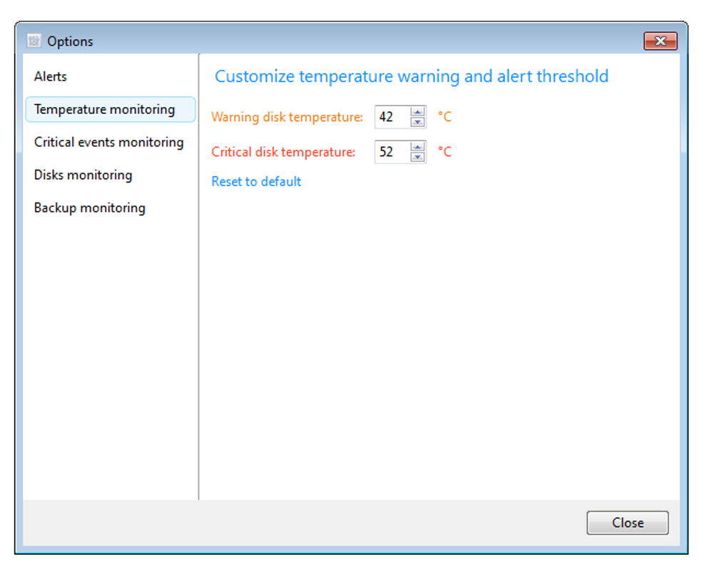
Task: Click the °C unit beside critical temperature
Action: click(x=445, y=152)
